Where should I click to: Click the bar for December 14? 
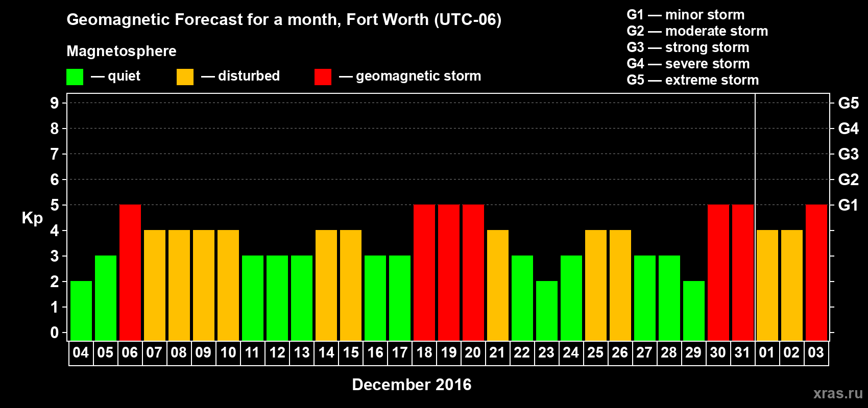pos(326,285)
